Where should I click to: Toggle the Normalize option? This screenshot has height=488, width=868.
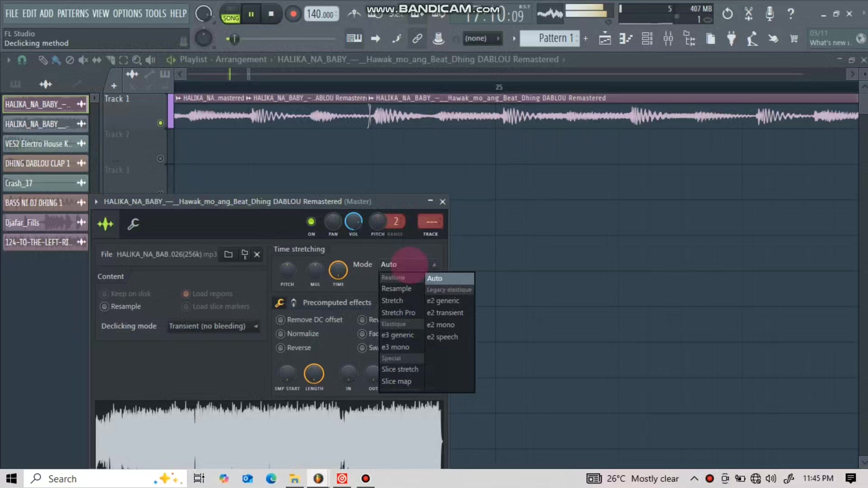click(x=298, y=333)
